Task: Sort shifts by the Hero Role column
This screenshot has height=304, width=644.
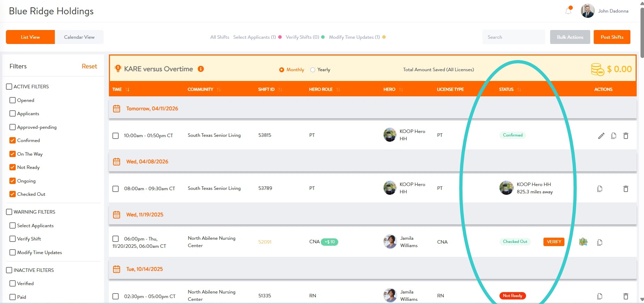Action: (x=338, y=89)
